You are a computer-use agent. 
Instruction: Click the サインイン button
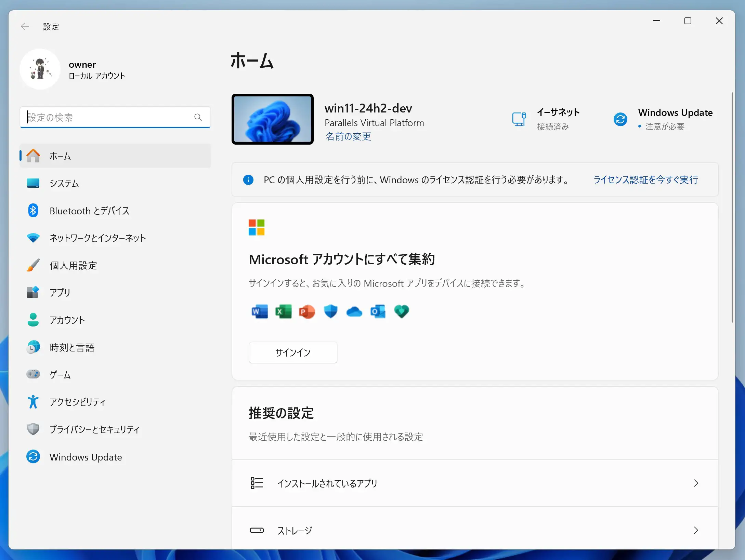293,352
